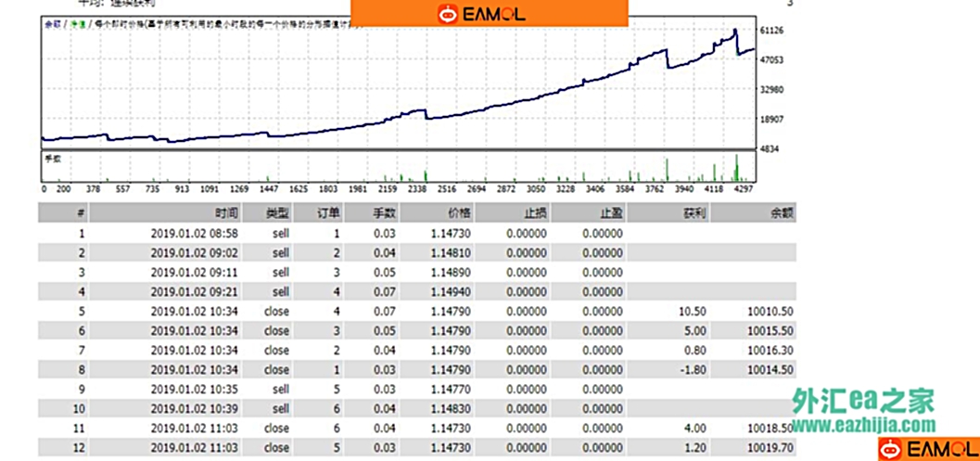Click the 余额 legend label on chart
This screenshot has height=461, width=980.
click(x=52, y=24)
